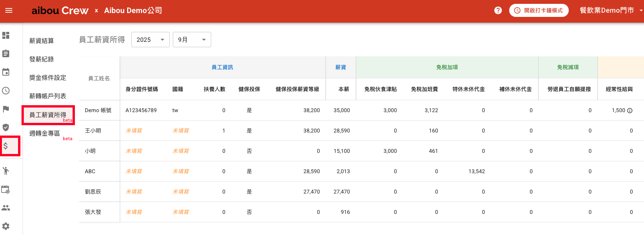Click the 免稅伙食津貼 column header
This screenshot has height=235, width=644.
pyautogui.click(x=381, y=89)
